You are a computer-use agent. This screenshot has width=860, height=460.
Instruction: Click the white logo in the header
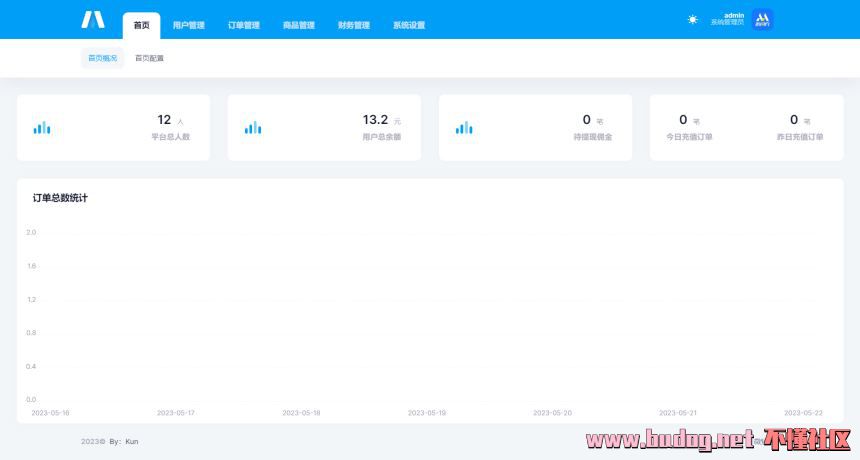tap(93, 20)
